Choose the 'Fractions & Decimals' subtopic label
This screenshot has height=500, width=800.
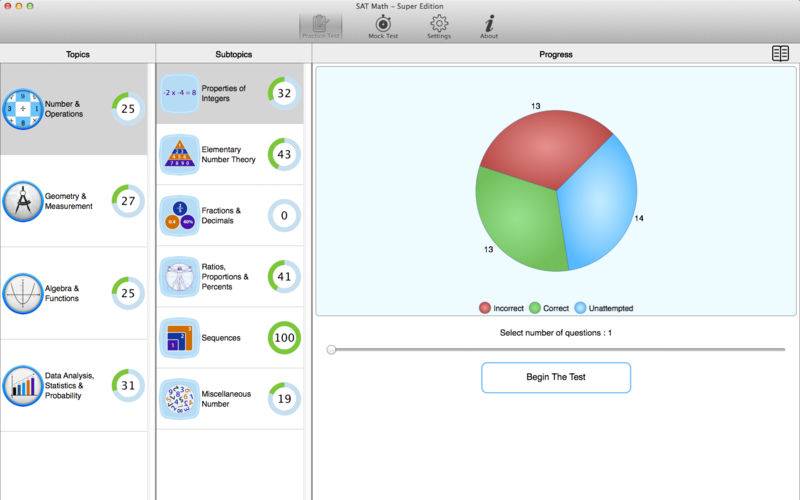pos(221,215)
